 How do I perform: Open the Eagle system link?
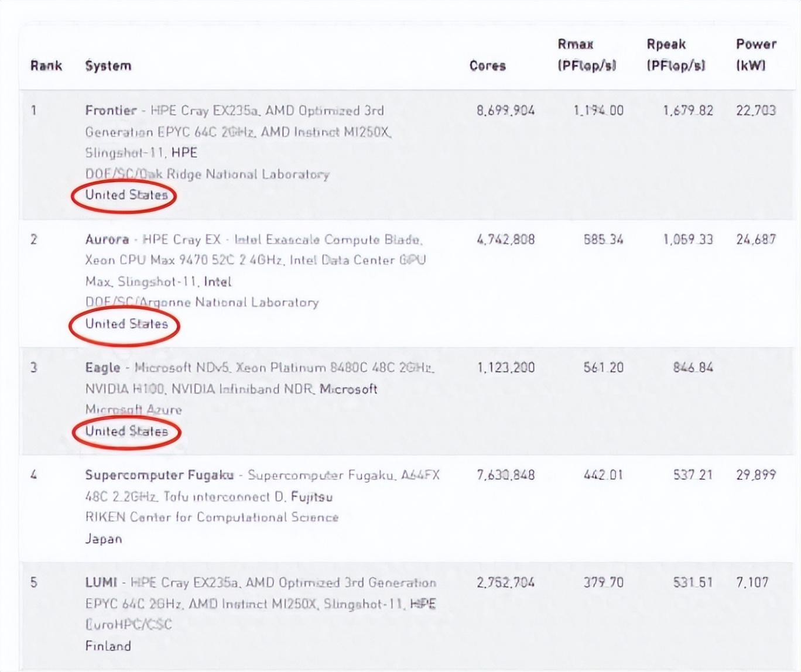(x=102, y=368)
